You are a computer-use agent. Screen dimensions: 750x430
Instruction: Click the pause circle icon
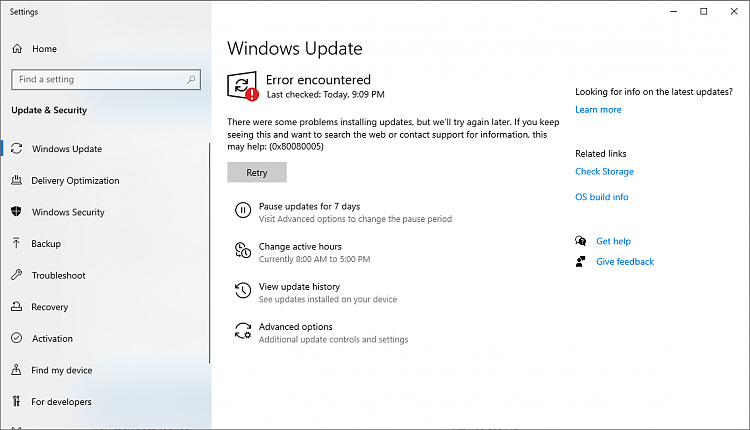coord(243,210)
